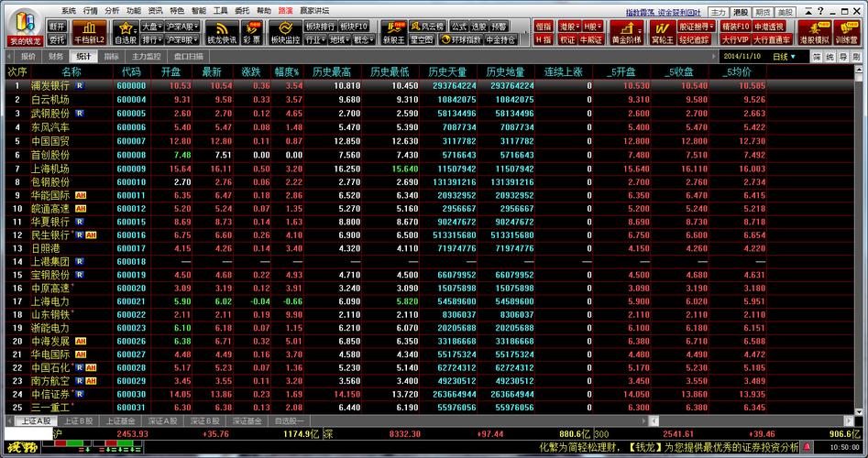Open the 训练营 icon
The image size is (868, 458).
click(847, 32)
